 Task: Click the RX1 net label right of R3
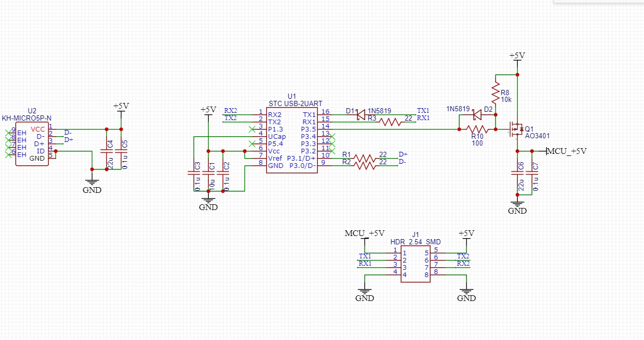pyautogui.click(x=423, y=118)
